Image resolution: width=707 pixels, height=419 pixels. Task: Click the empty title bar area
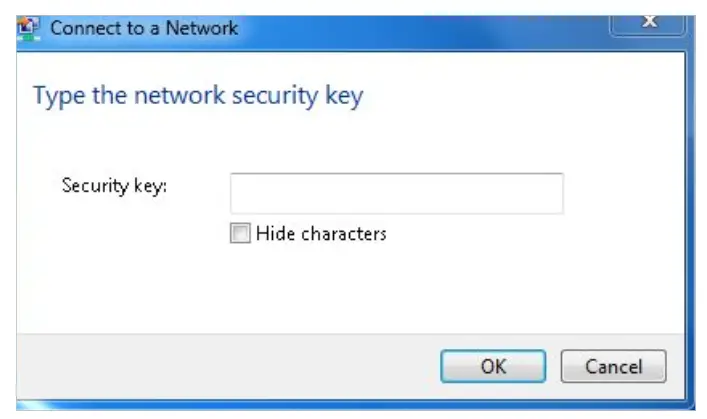coord(420,27)
